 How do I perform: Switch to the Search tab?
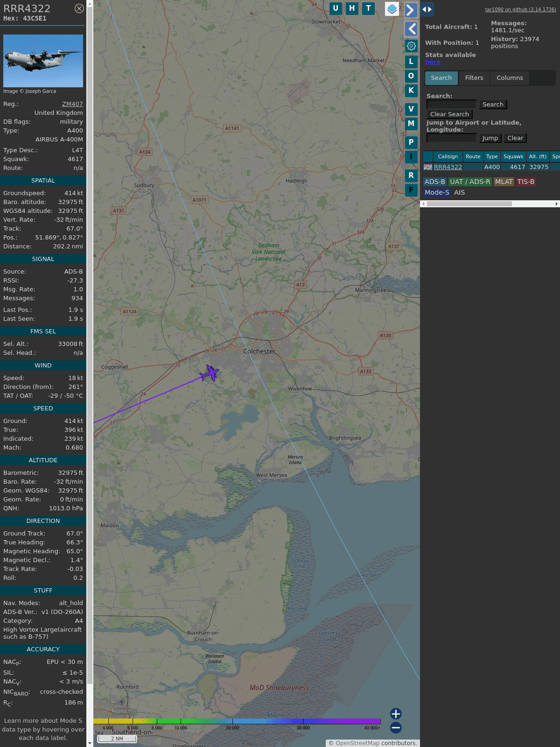click(x=441, y=78)
